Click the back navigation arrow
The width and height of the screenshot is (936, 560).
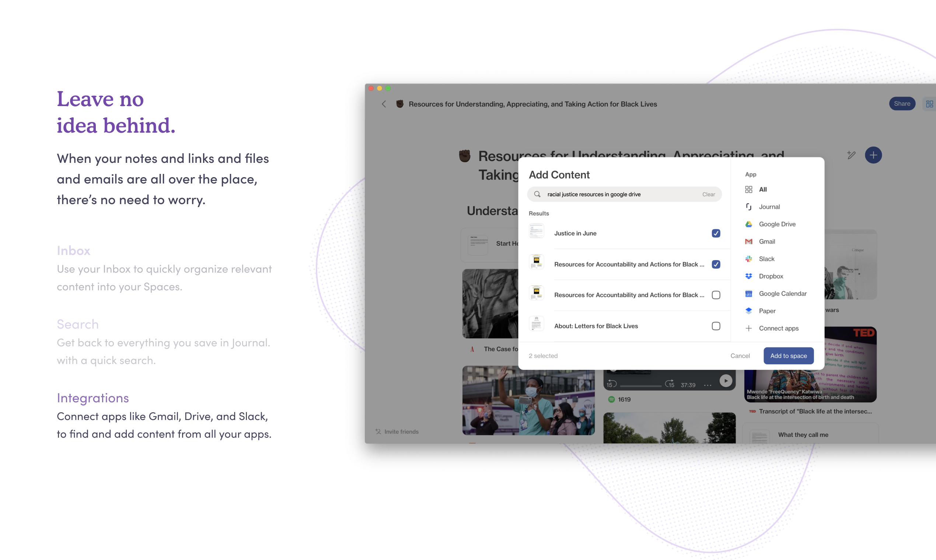[384, 104]
